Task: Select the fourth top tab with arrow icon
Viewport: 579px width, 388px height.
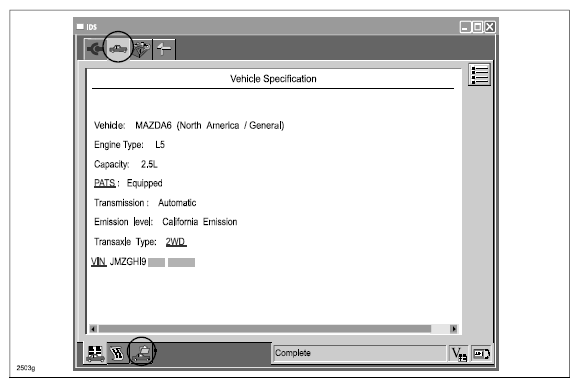Action: pyautogui.click(x=164, y=49)
